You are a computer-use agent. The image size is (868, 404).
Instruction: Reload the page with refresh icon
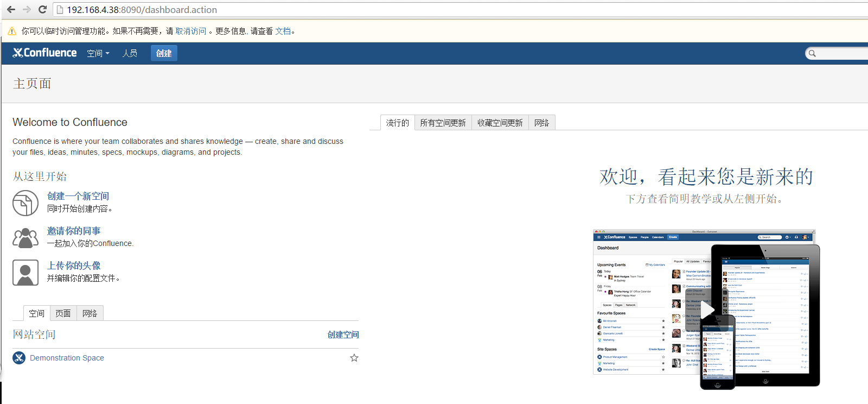(x=42, y=10)
